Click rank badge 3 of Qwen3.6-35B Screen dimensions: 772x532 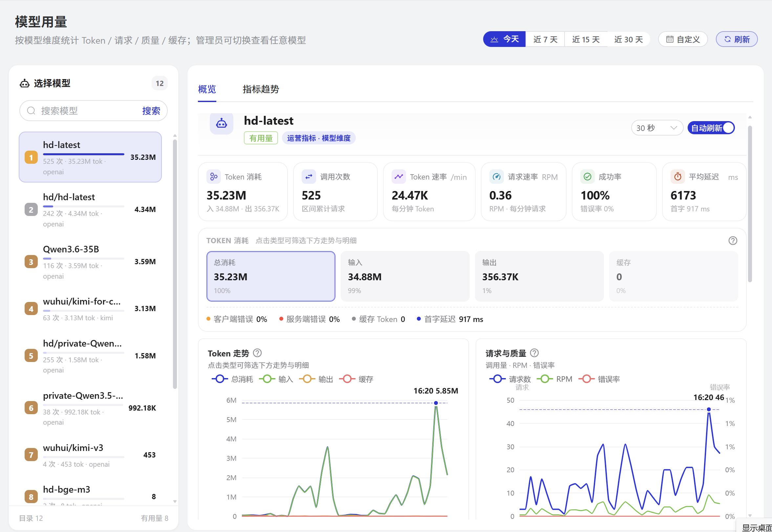click(31, 262)
